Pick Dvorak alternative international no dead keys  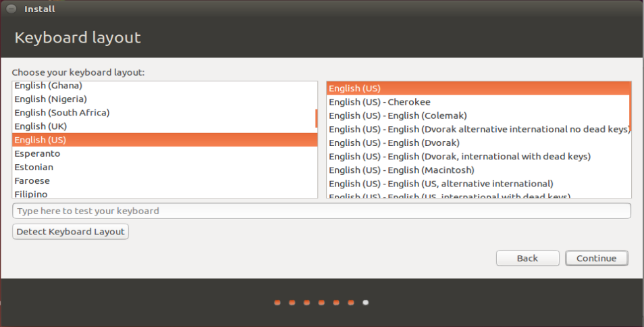(479, 129)
